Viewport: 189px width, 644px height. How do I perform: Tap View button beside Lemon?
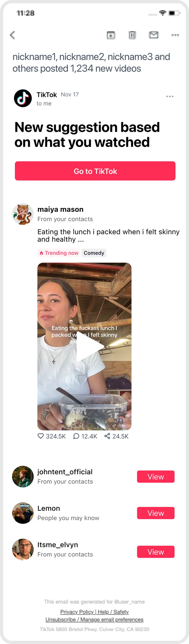(x=156, y=513)
